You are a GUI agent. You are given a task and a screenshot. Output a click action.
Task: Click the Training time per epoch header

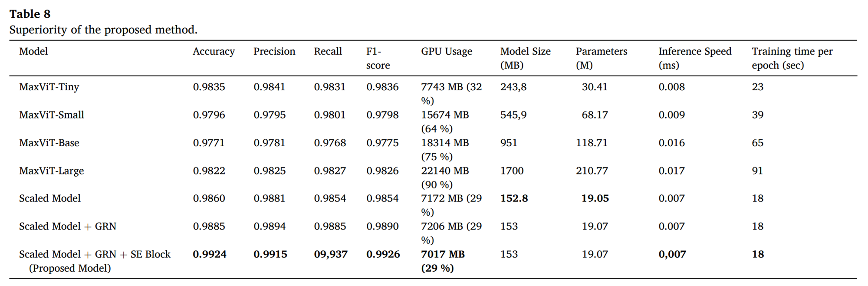click(792, 58)
